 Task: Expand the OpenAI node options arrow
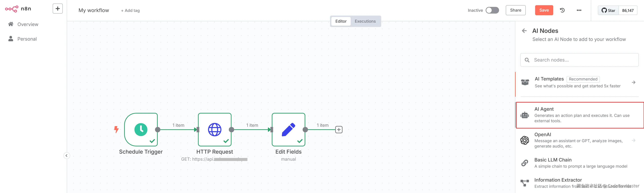(633, 140)
